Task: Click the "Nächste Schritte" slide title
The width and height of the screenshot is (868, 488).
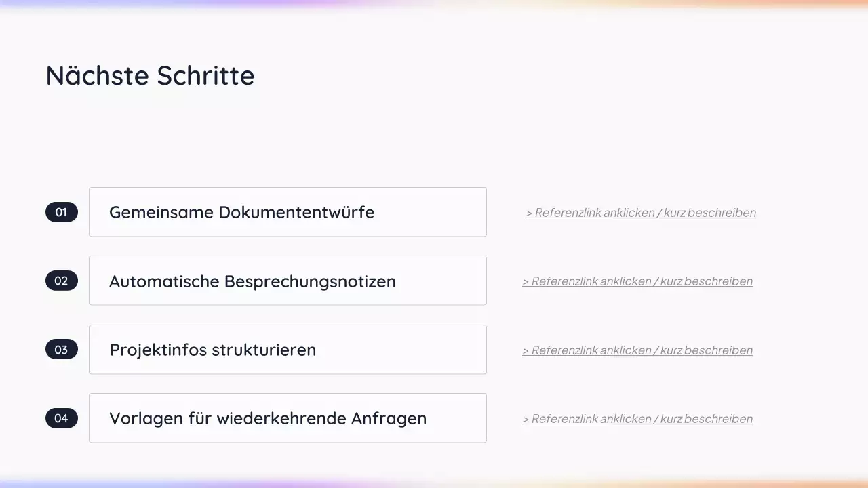Action: click(x=150, y=75)
